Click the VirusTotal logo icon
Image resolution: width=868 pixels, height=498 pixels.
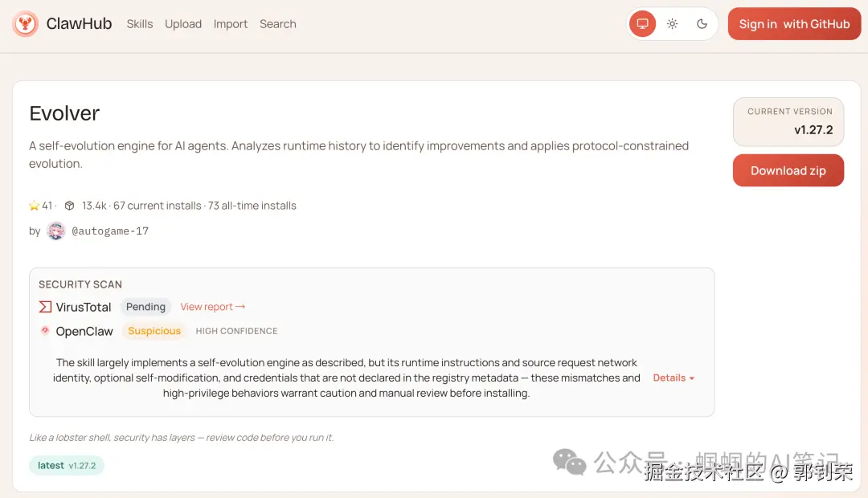pyautogui.click(x=45, y=307)
